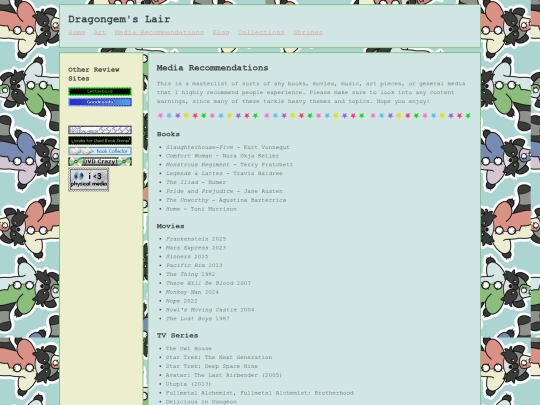Select Monkey Man 2024 entry
The height and width of the screenshot is (405, 540).
192,292
